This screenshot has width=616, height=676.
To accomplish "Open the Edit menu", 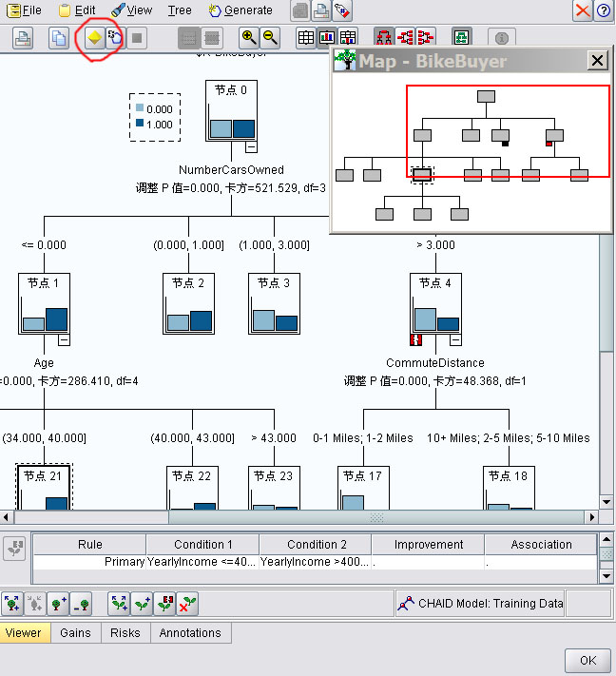I will tap(77, 10).
